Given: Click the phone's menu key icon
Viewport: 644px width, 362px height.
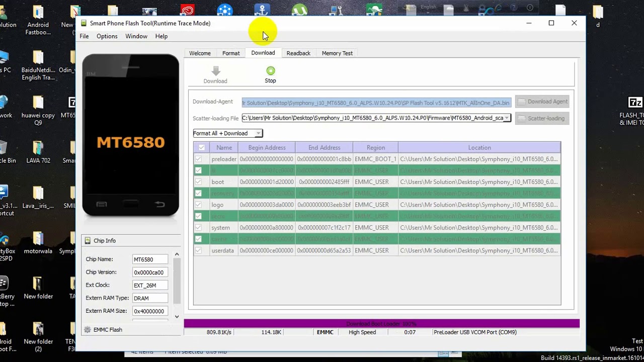Looking at the screenshot, I should pos(102,204).
